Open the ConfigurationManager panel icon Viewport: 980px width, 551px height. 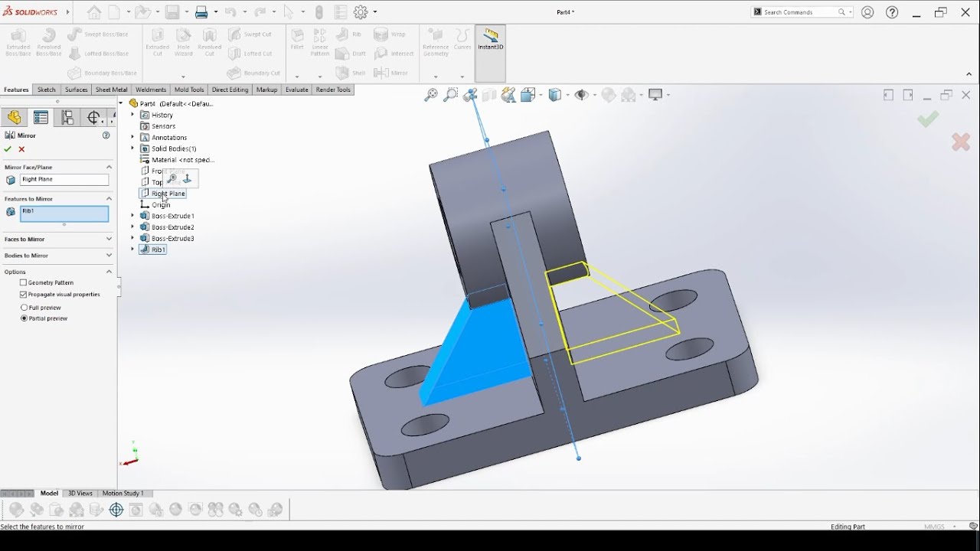pos(67,117)
